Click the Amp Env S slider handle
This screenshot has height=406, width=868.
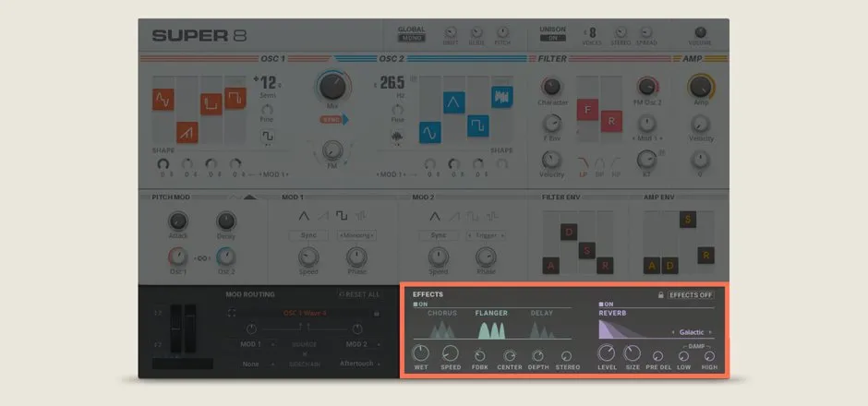688,220
